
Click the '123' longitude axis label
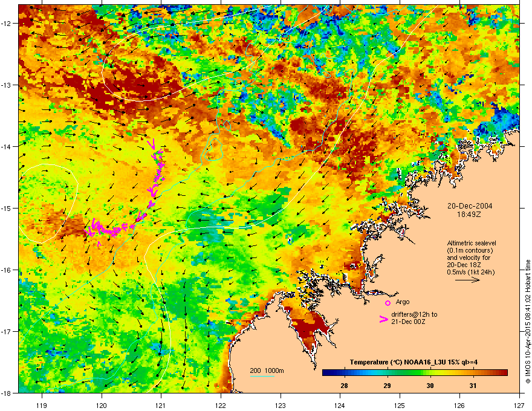[x=281, y=405]
